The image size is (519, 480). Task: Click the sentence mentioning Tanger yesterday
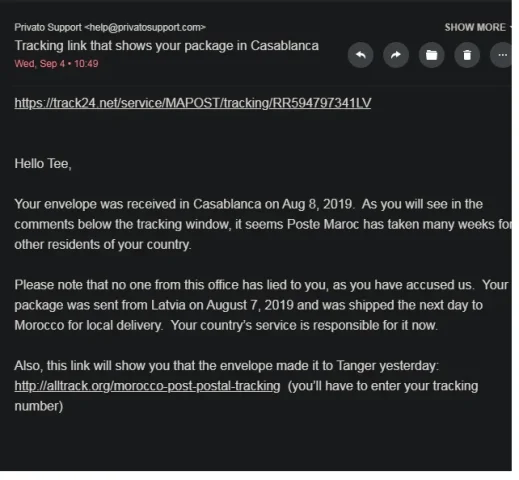coord(227,366)
